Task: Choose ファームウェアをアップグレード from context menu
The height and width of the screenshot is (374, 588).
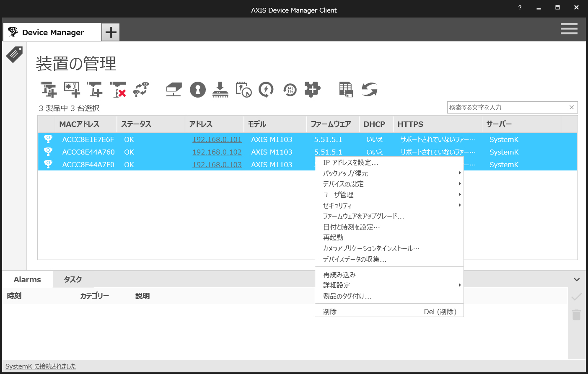Action: pos(389,216)
